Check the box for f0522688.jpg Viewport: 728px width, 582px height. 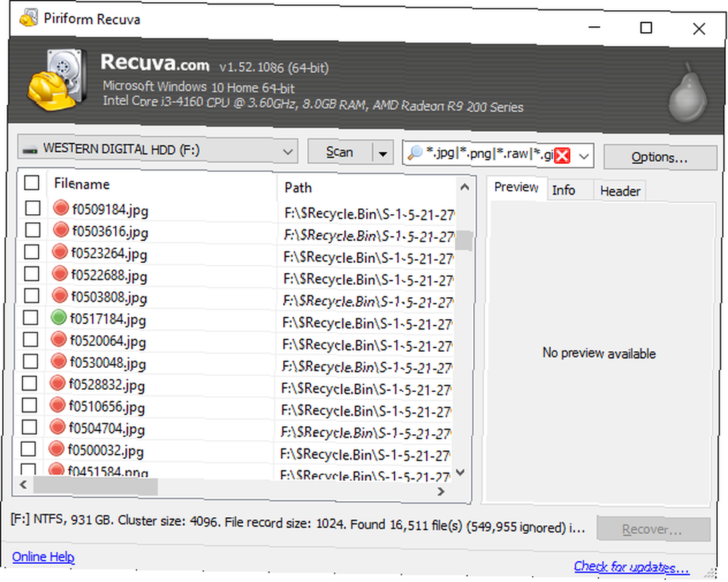pos(31,273)
